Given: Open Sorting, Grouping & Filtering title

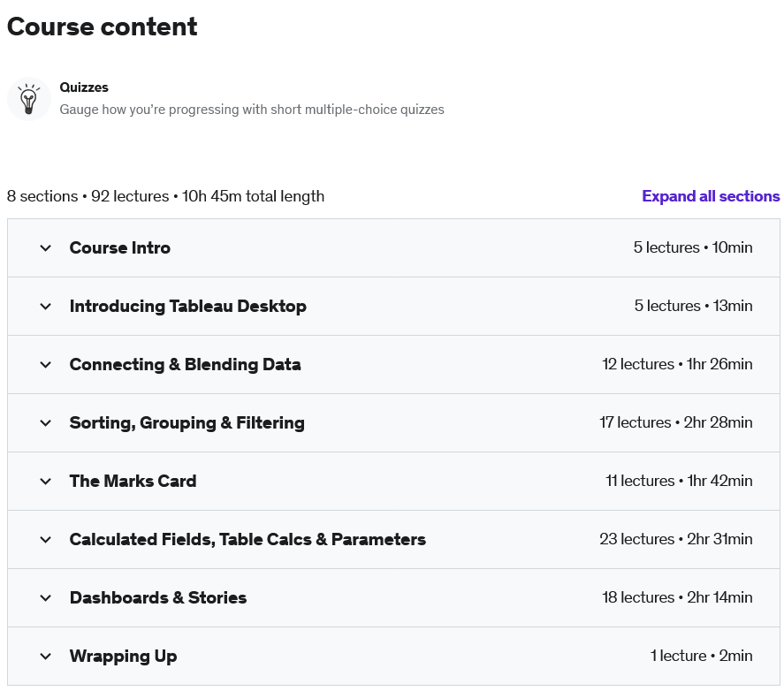Looking at the screenshot, I should 187,423.
